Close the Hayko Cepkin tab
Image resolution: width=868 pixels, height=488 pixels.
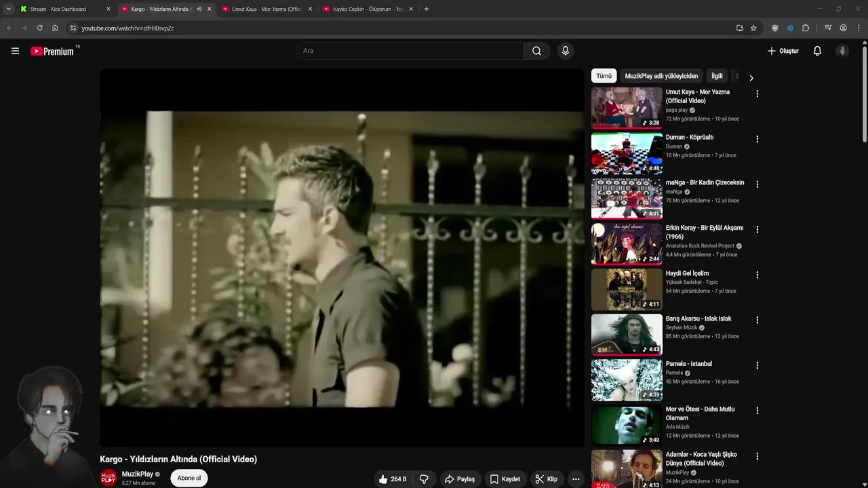pyautogui.click(x=411, y=9)
